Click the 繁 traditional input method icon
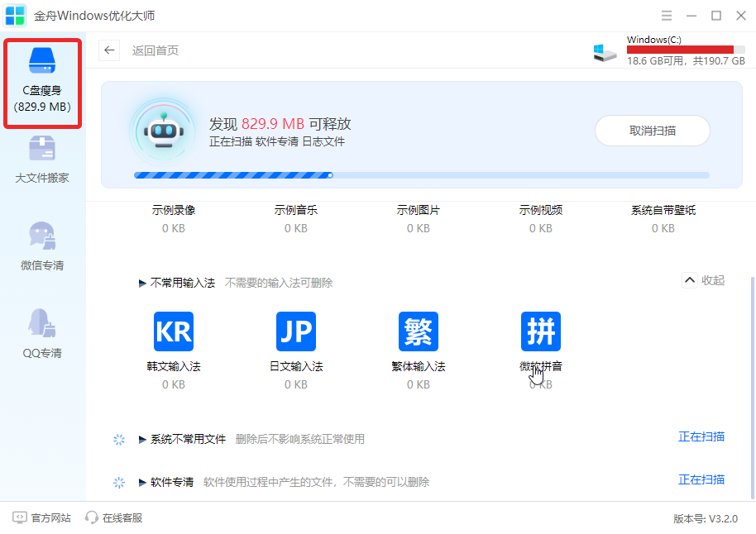This screenshot has height=534, width=756. click(x=419, y=331)
